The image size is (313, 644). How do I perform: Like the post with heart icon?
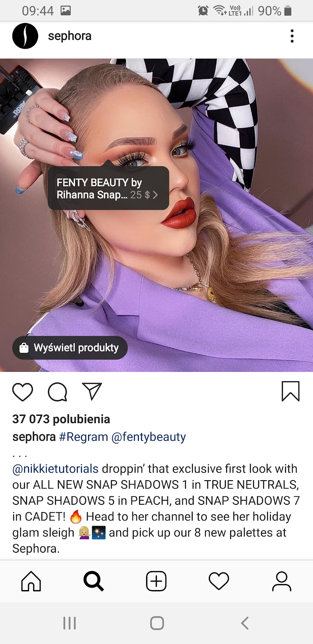[x=23, y=392]
